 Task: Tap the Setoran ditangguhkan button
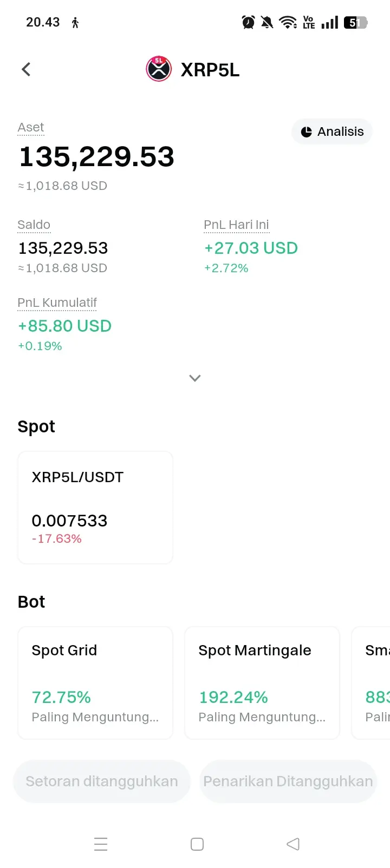[x=102, y=781]
